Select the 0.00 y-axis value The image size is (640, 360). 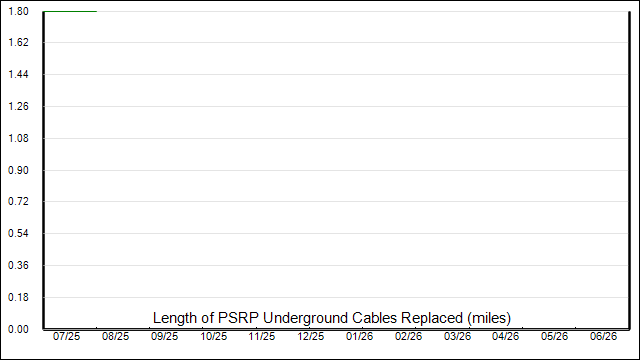[x=18, y=329]
